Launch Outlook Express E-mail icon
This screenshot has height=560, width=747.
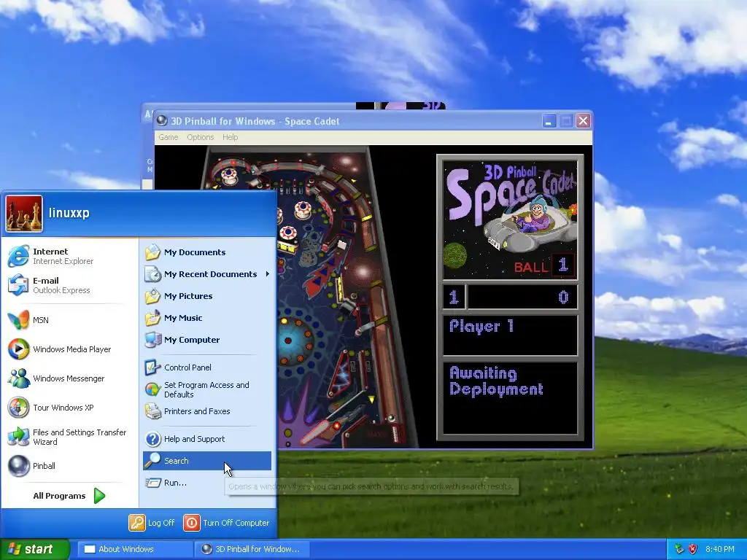click(x=18, y=285)
